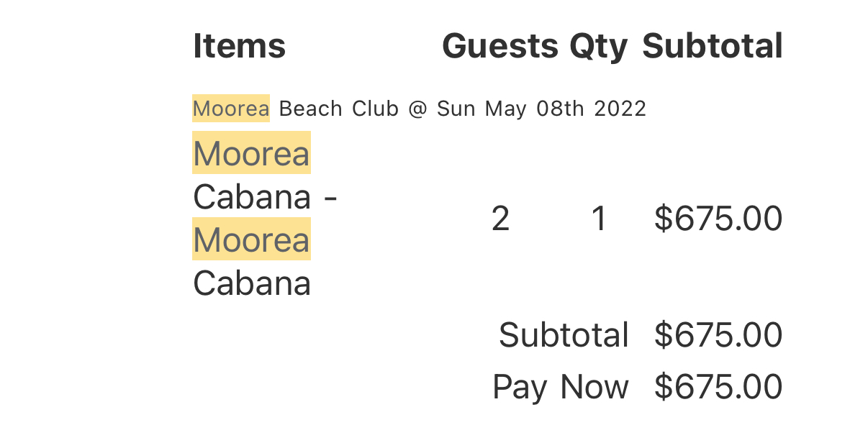
Task: Click the Subtotal label in totals section
Action: point(564,335)
